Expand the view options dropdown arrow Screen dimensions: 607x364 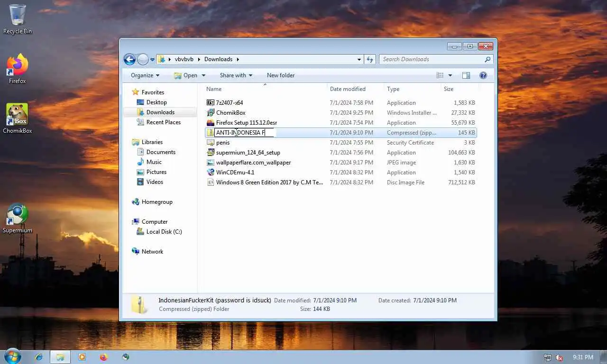pos(450,75)
